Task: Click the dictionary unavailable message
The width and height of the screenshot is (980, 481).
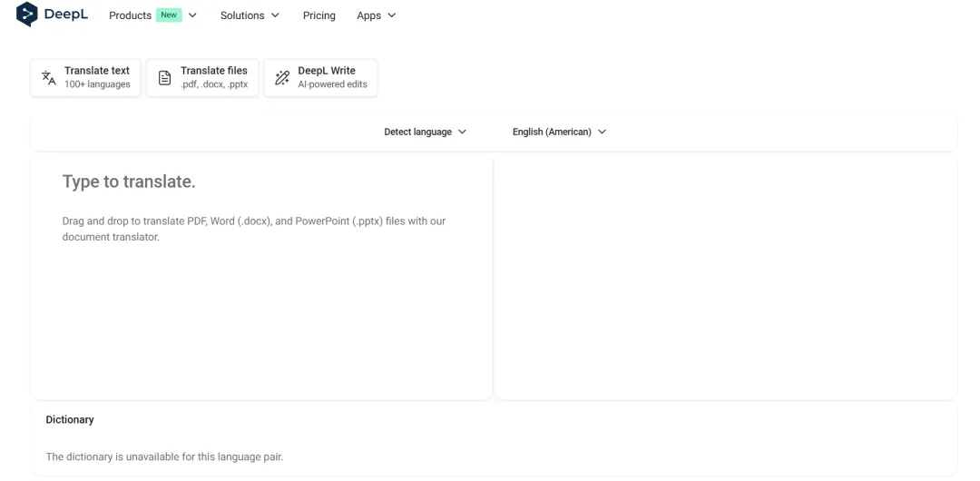Action: click(x=164, y=456)
